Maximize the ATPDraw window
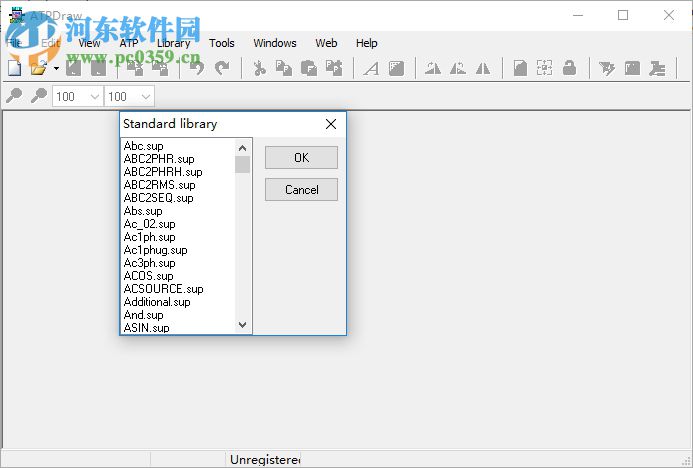The height and width of the screenshot is (468, 693). (623, 15)
